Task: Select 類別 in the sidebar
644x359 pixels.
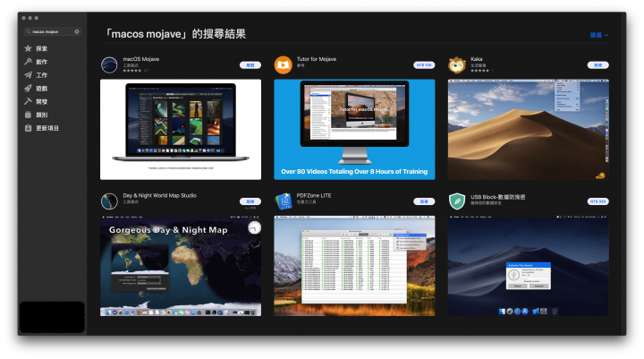Action: pos(41,115)
